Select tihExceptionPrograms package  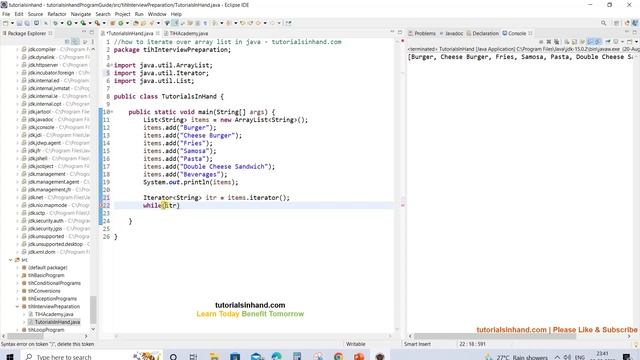(x=49, y=299)
